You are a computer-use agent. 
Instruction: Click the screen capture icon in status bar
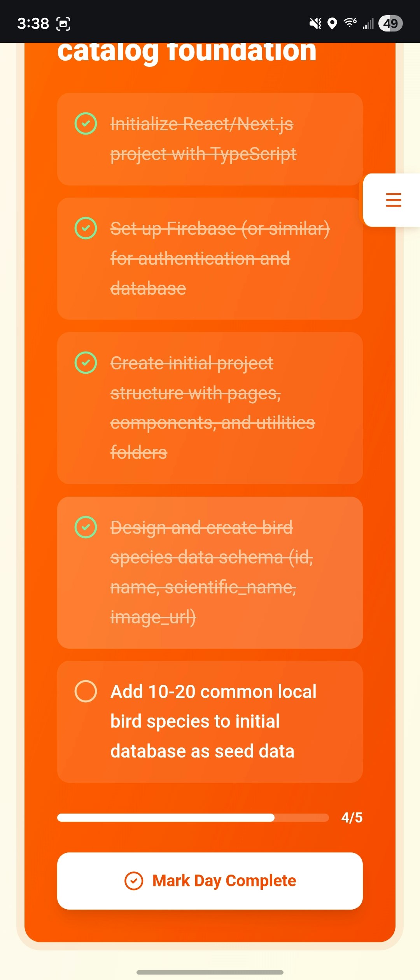63,23
